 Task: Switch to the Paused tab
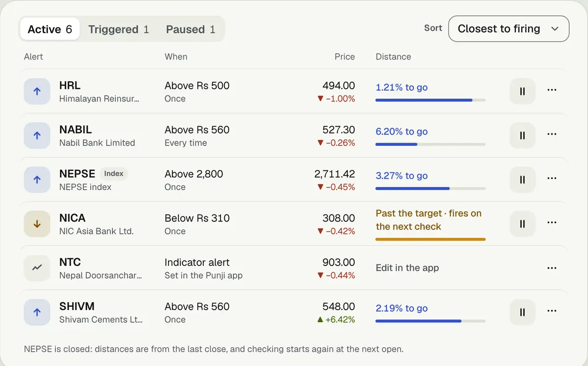(191, 29)
